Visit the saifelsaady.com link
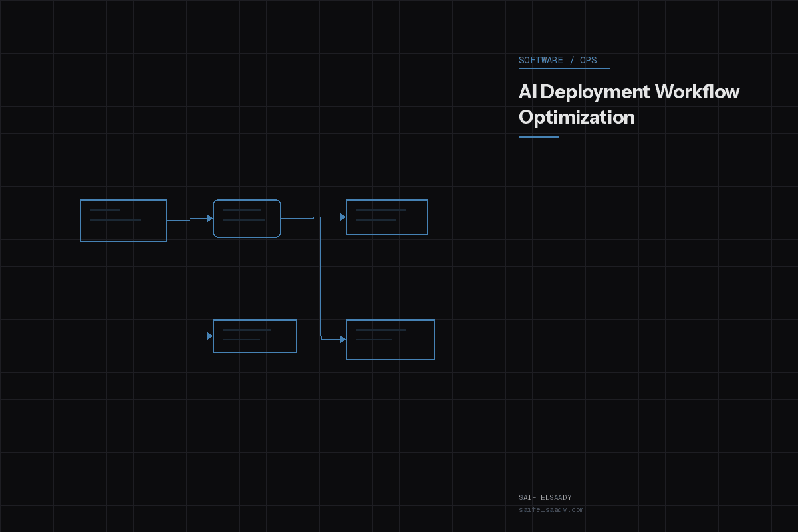This screenshot has width=798, height=532. coord(551,509)
